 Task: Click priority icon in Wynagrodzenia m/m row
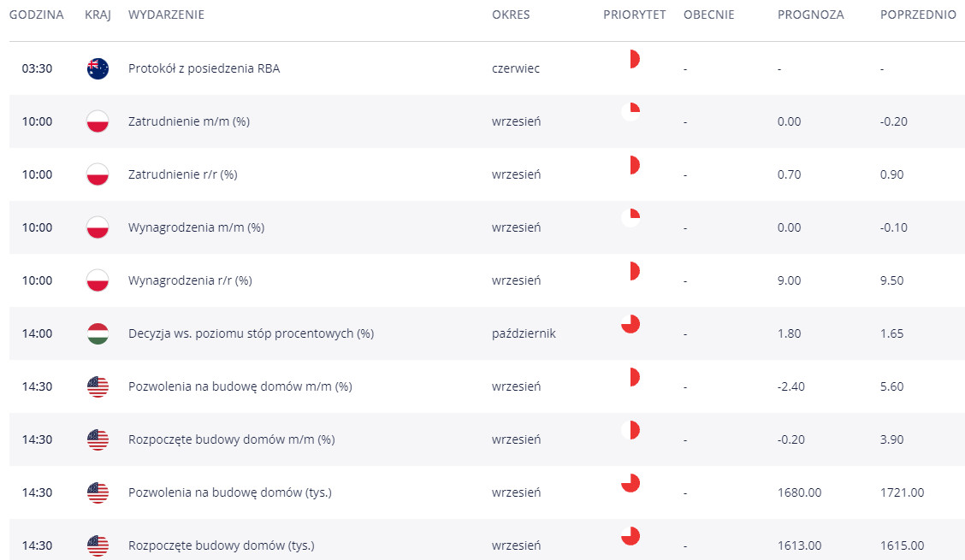coord(631,218)
